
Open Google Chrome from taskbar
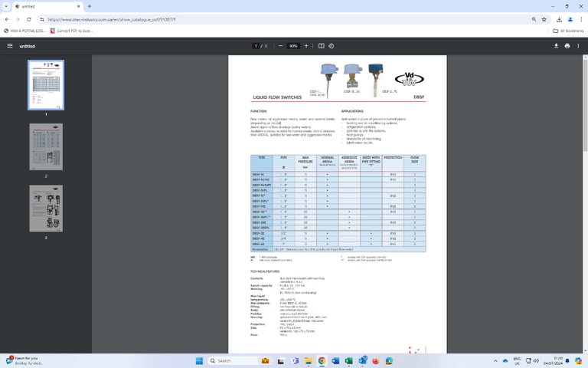pyautogui.click(x=322, y=360)
